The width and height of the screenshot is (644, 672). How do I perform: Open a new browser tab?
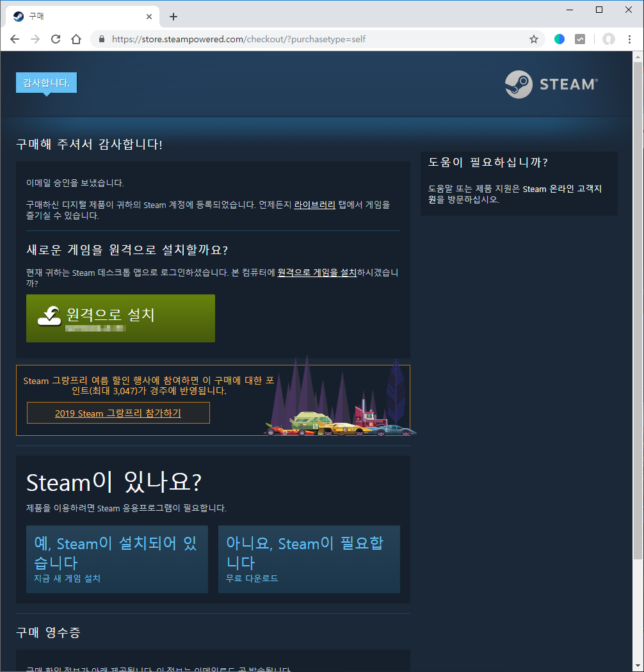pos(173,17)
